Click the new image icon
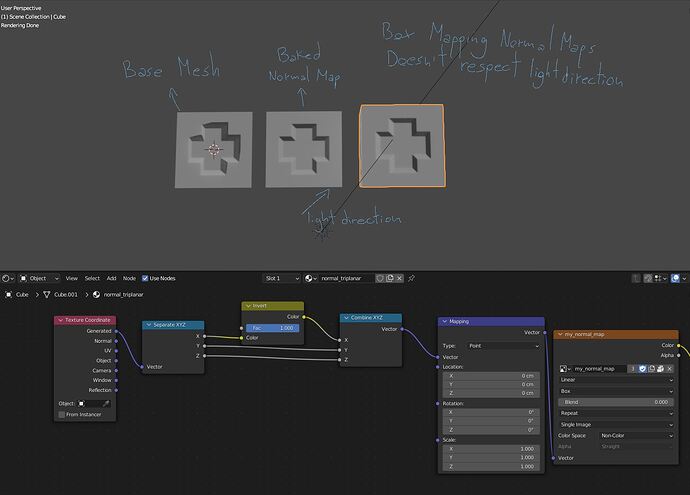690x495 pixels. coord(651,369)
